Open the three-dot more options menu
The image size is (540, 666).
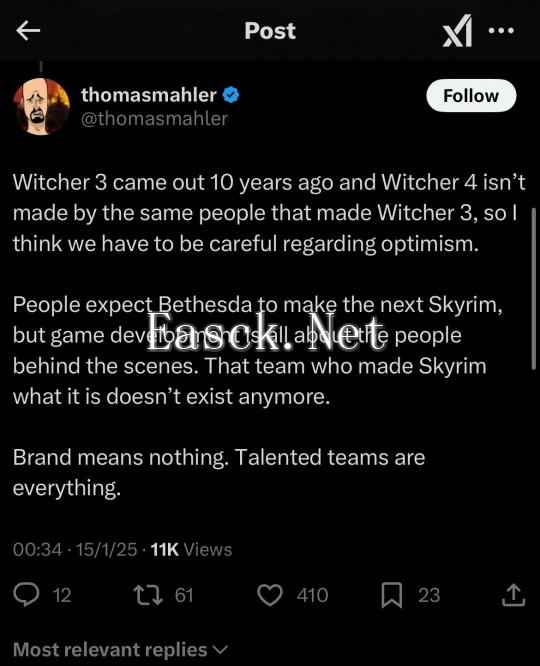(x=501, y=31)
